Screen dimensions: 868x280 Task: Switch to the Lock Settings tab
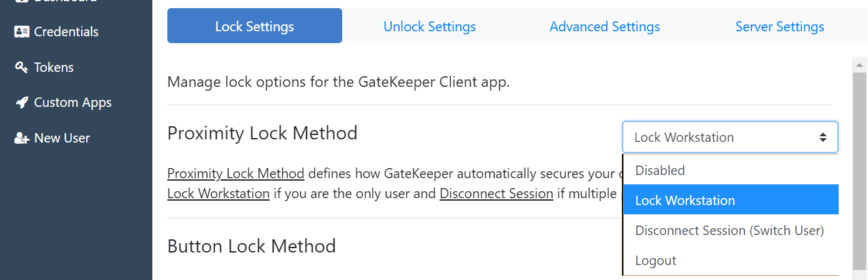254,26
